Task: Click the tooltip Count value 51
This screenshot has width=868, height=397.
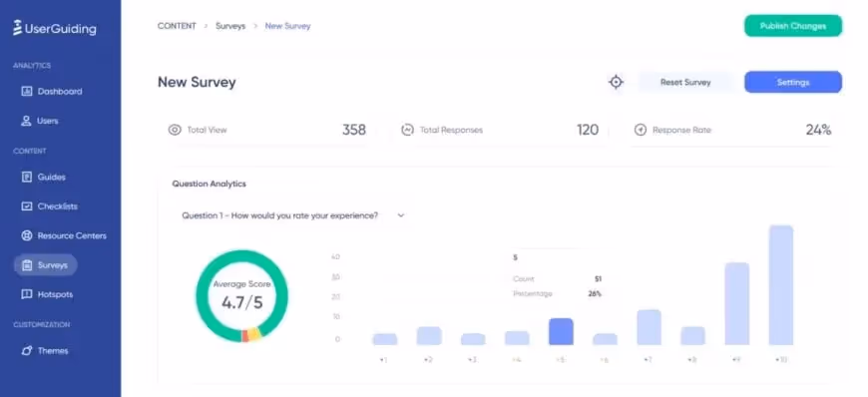Action: pyautogui.click(x=598, y=279)
